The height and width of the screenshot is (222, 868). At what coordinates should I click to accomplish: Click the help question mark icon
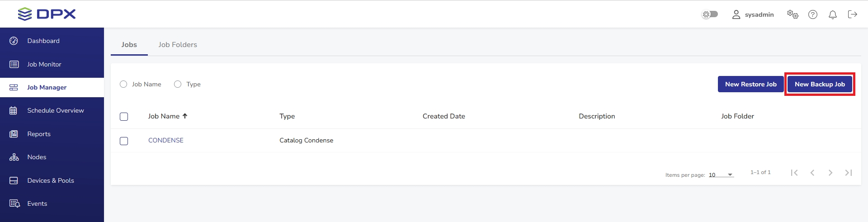[x=812, y=14]
